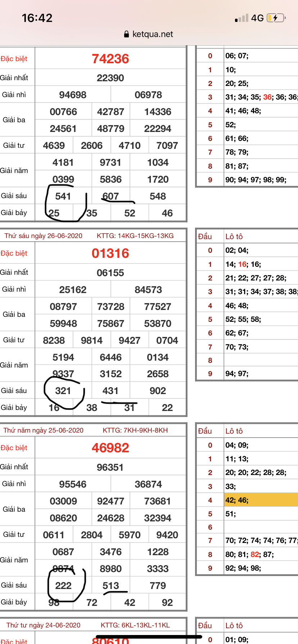Tap the lock icon beside ketqua.net
298x644 pixels.
(126, 34)
